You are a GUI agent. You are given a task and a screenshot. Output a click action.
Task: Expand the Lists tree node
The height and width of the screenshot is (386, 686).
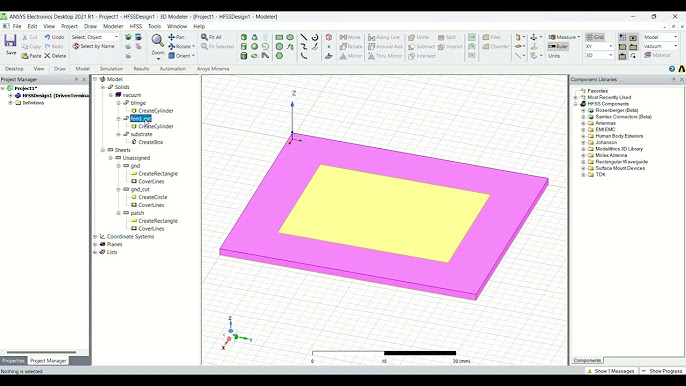(x=95, y=253)
